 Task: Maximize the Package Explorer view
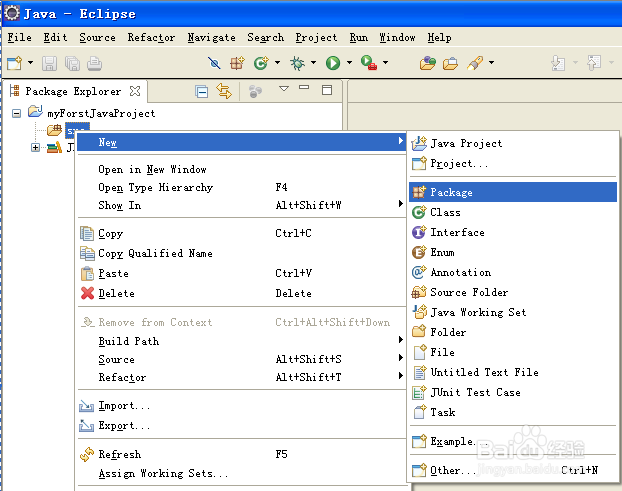[x=327, y=90]
